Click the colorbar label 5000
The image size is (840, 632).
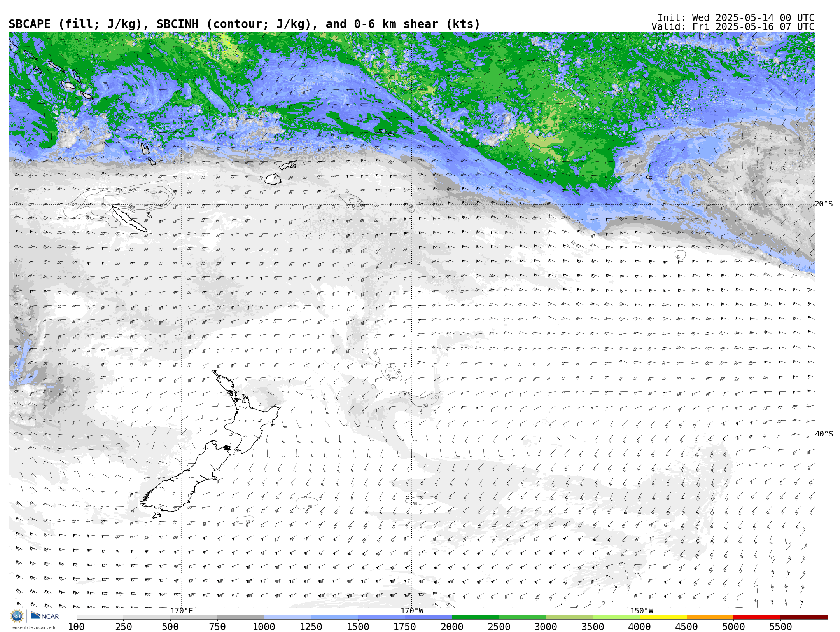733,627
